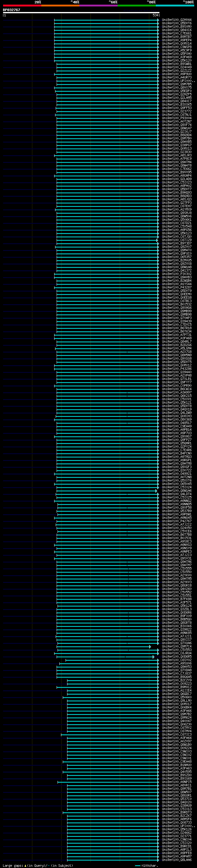Select the UniRef100_C9EA48 label
197x868 pixels.
[x=177, y=761]
